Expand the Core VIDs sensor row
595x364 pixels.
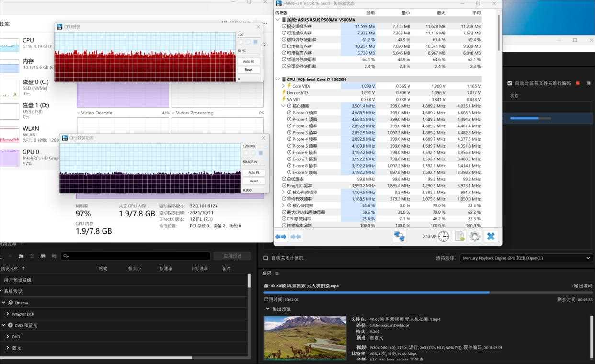[283, 86]
